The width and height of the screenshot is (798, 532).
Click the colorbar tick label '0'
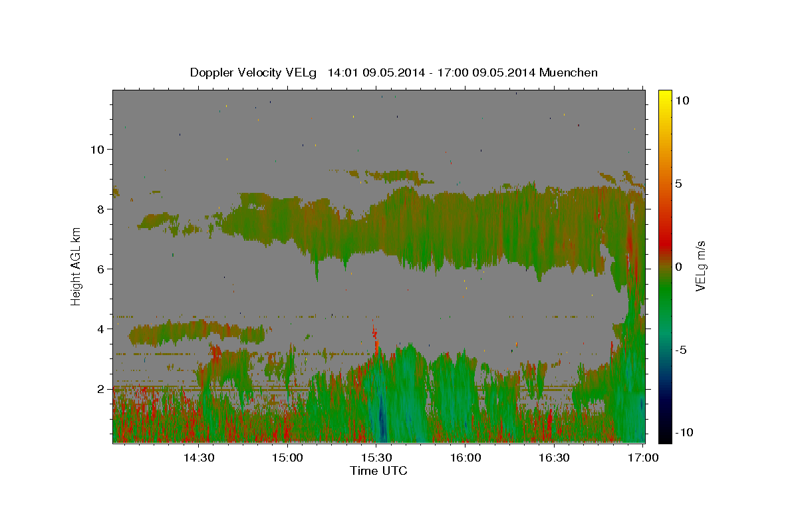tap(680, 267)
